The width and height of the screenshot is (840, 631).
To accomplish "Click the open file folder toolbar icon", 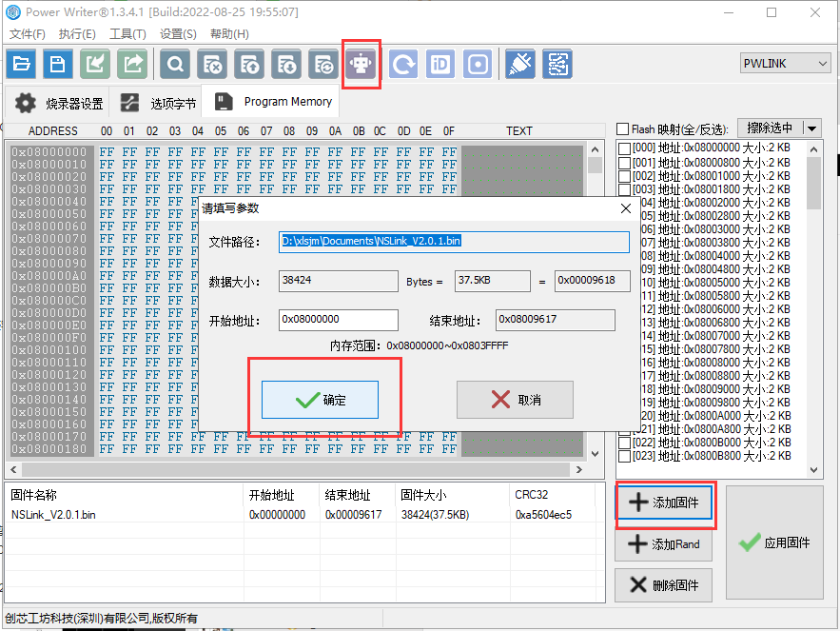I will click(22, 65).
